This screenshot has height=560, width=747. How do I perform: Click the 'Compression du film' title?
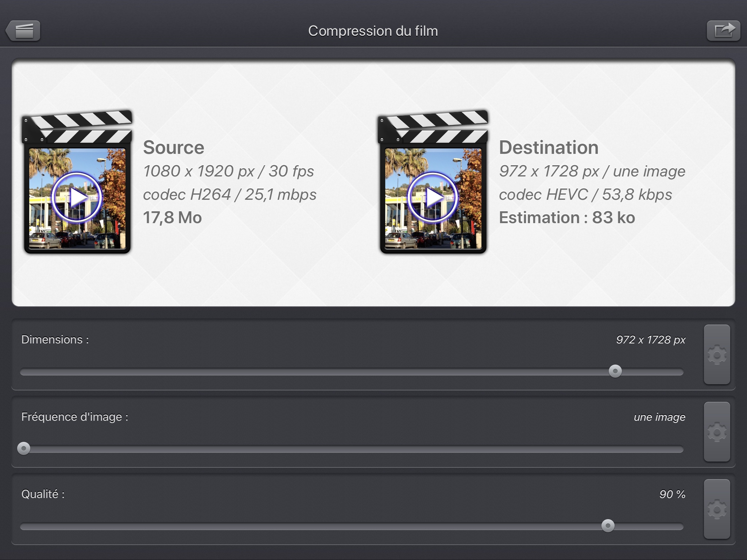click(373, 31)
